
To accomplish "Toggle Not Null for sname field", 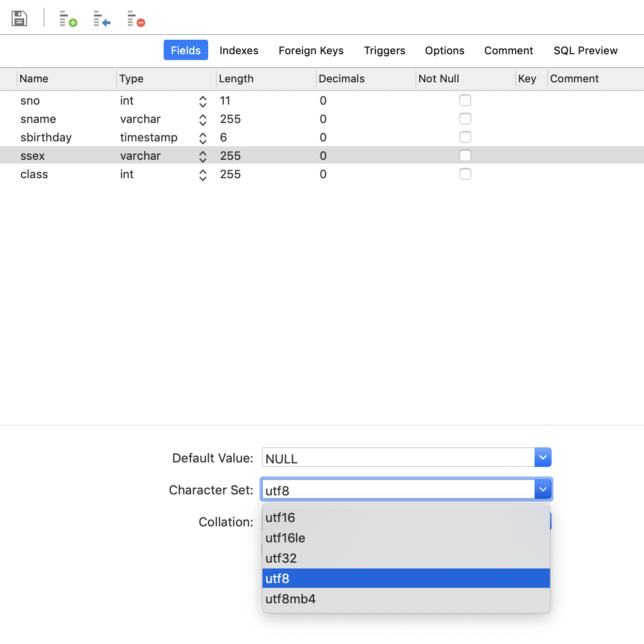I will pyautogui.click(x=465, y=119).
